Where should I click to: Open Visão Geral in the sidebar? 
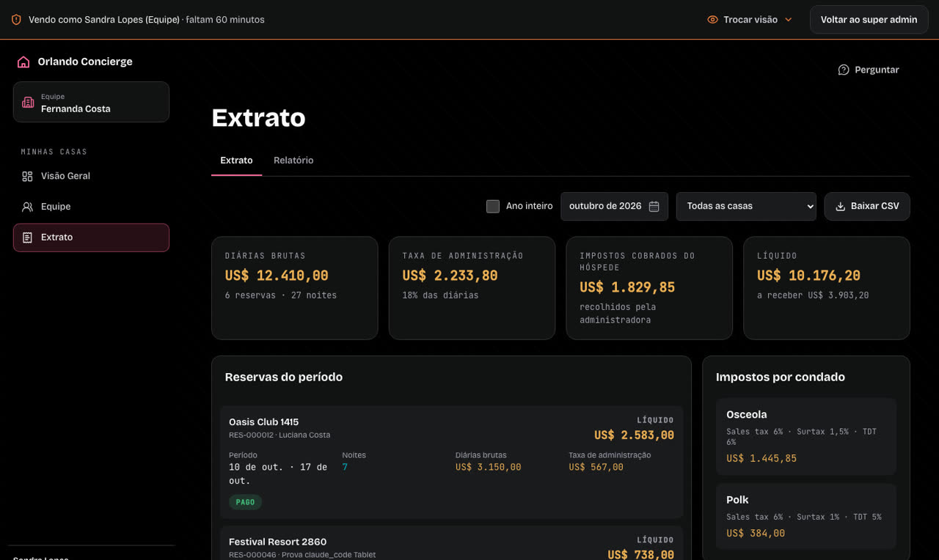tap(91, 176)
